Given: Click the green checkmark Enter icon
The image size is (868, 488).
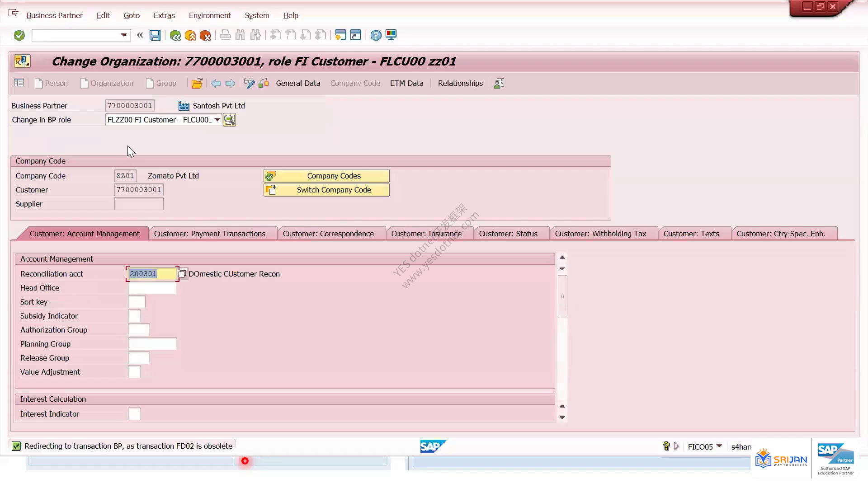Looking at the screenshot, I should 19,35.
